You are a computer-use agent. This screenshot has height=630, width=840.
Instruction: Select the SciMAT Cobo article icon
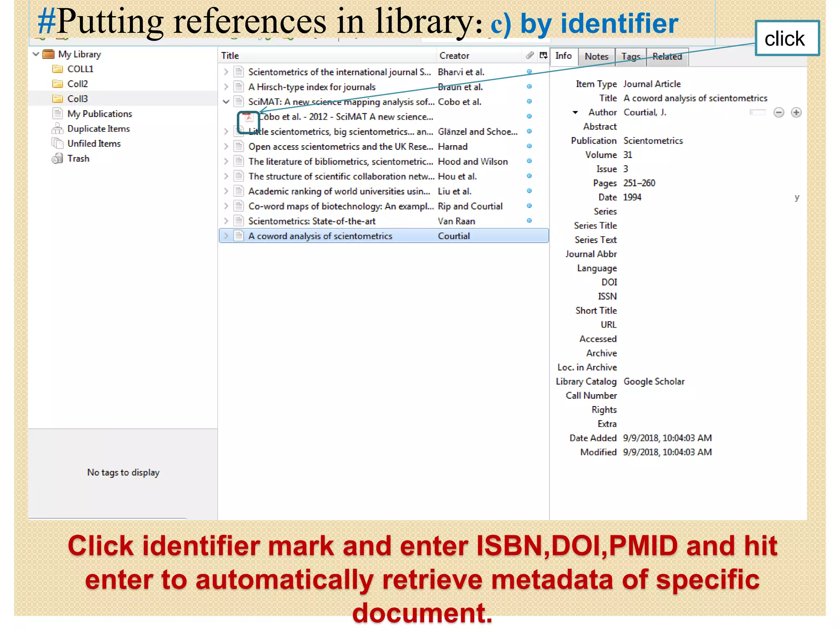click(239, 102)
